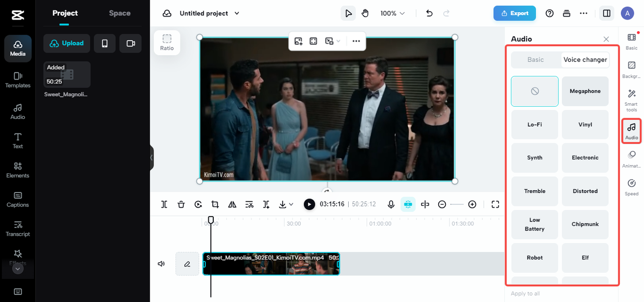Apply the Lo-Fi voice effect
The height and width of the screenshot is (302, 644).
(534, 124)
